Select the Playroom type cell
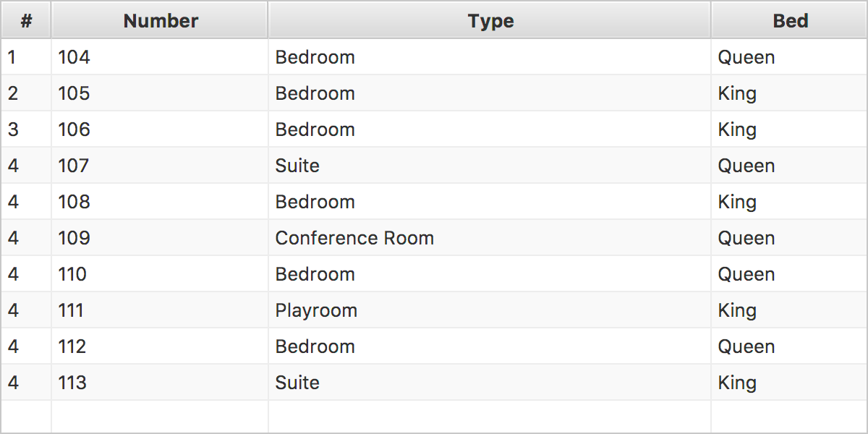The image size is (868, 434). point(490,310)
